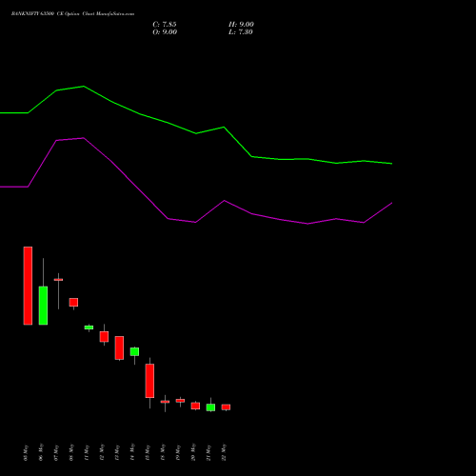Viewport: 476px width, 476px height.
Task: Select the last red candle for 22 May
Action: coord(226,407)
